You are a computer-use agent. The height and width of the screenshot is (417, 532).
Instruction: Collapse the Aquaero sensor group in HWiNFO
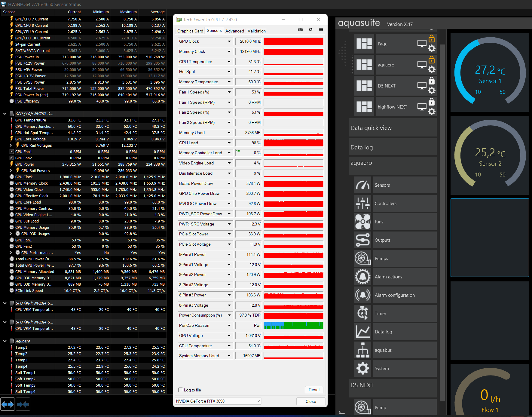coord(5,341)
